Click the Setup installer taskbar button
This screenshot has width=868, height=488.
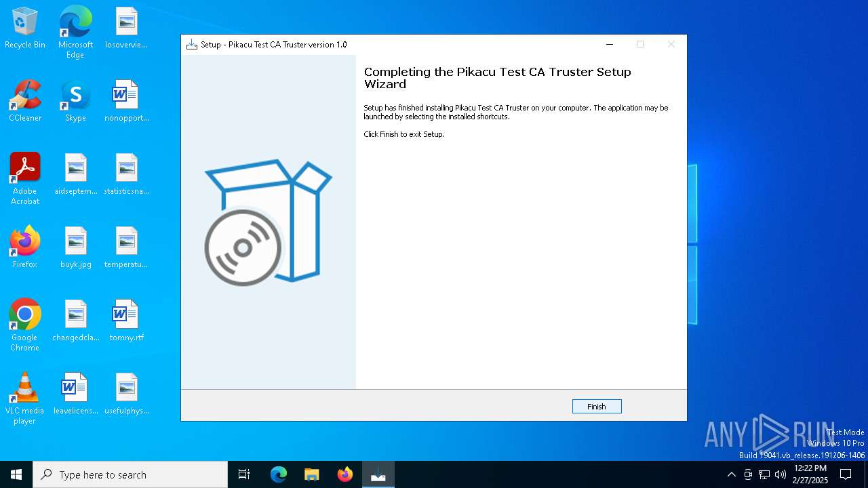pyautogui.click(x=378, y=474)
